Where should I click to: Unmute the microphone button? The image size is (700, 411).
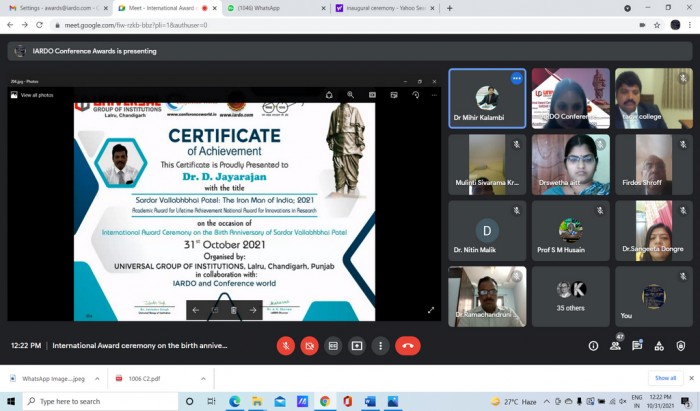tap(286, 346)
